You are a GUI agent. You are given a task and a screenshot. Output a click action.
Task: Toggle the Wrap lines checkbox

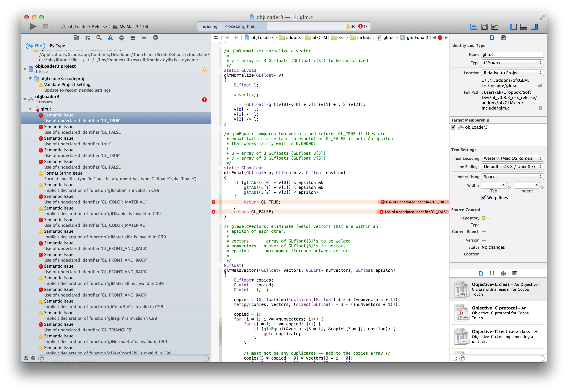483,198
